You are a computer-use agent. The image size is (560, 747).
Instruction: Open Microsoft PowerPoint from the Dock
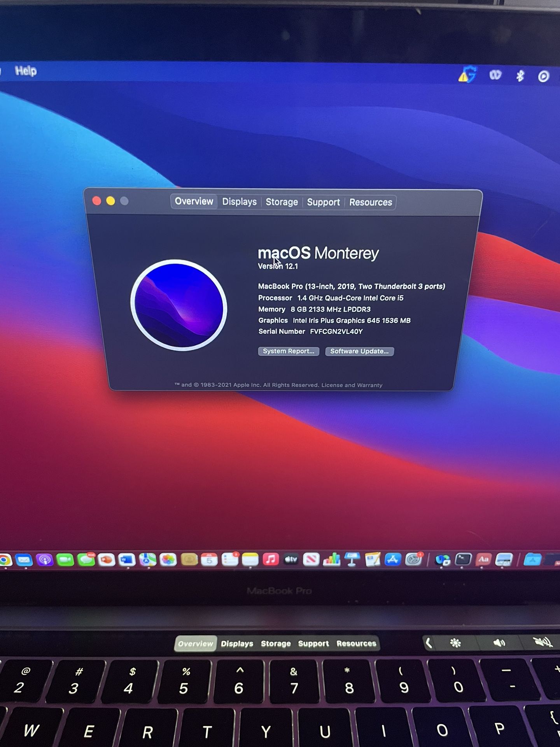[106, 560]
